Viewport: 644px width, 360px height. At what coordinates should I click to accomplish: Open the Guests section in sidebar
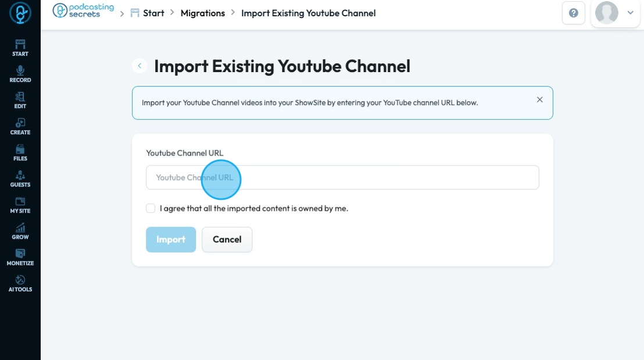(20, 179)
